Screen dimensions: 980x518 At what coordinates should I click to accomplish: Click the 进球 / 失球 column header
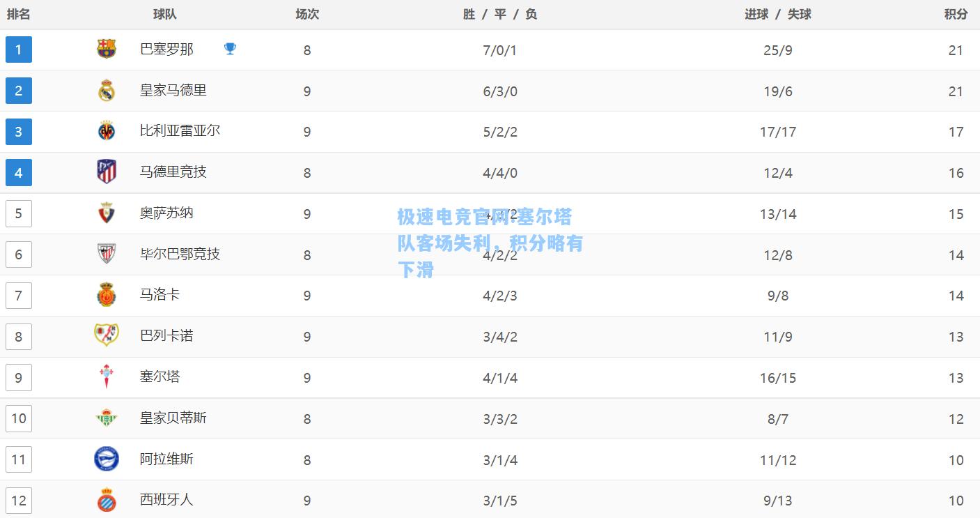[x=778, y=14]
